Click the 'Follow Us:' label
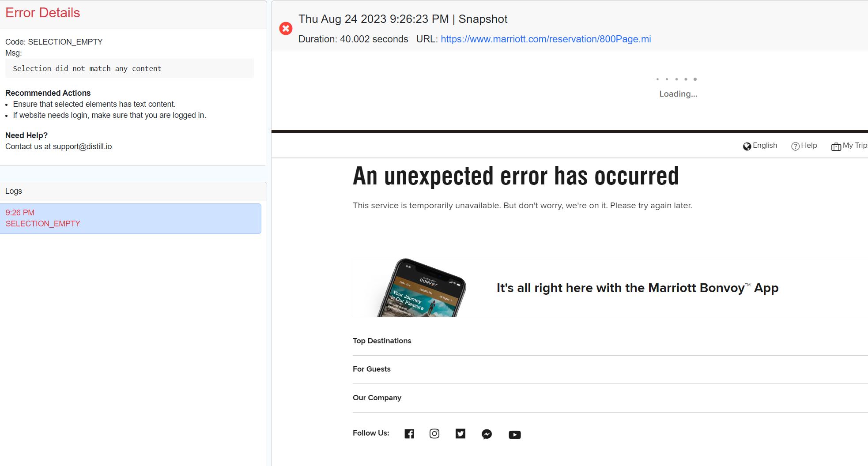The width and height of the screenshot is (868, 466). click(371, 433)
